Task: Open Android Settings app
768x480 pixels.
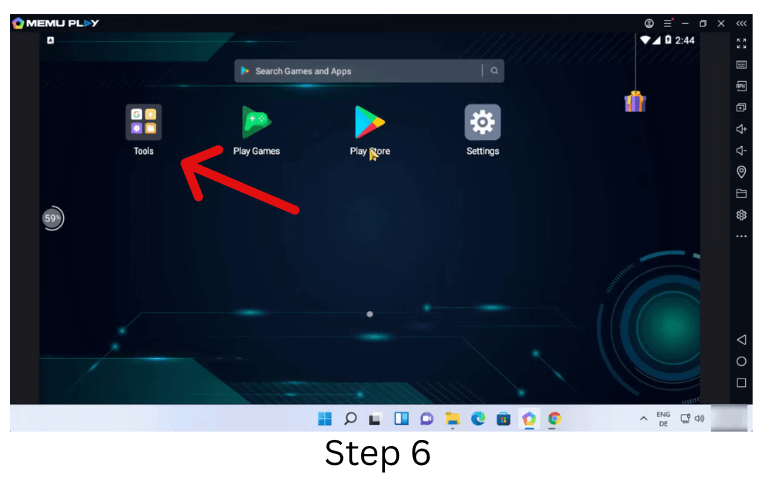Action: click(482, 122)
